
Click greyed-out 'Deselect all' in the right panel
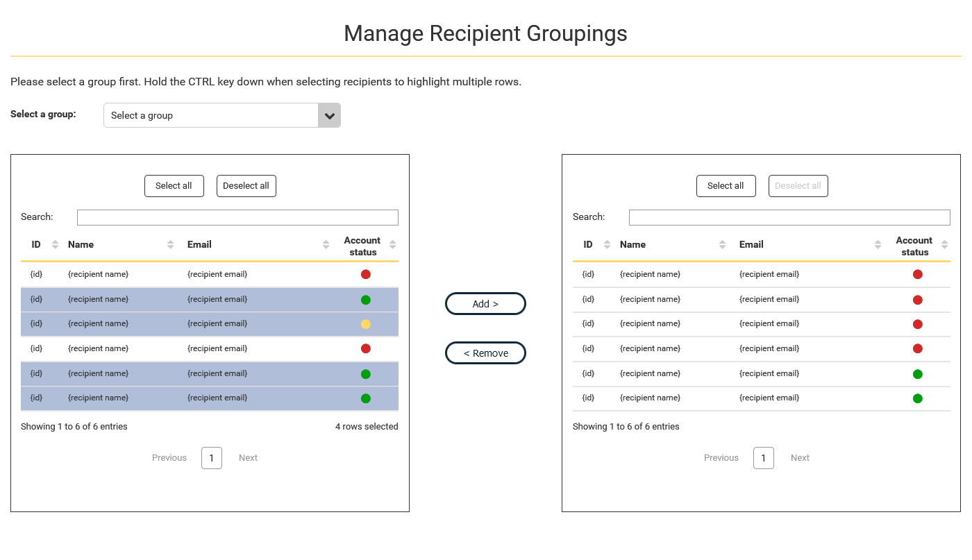[798, 186]
